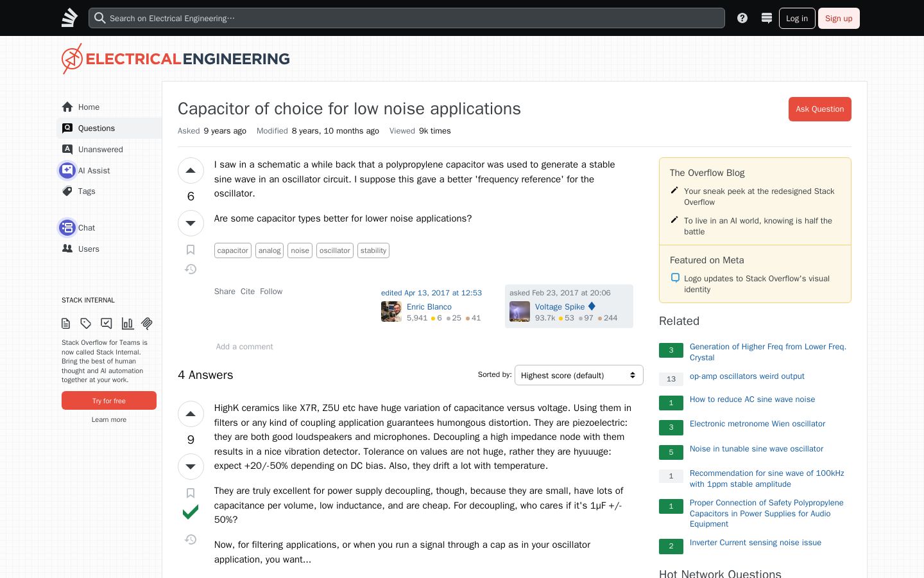The width and height of the screenshot is (924, 578).
Task: Open the Sorted by dropdown
Action: coord(579,375)
